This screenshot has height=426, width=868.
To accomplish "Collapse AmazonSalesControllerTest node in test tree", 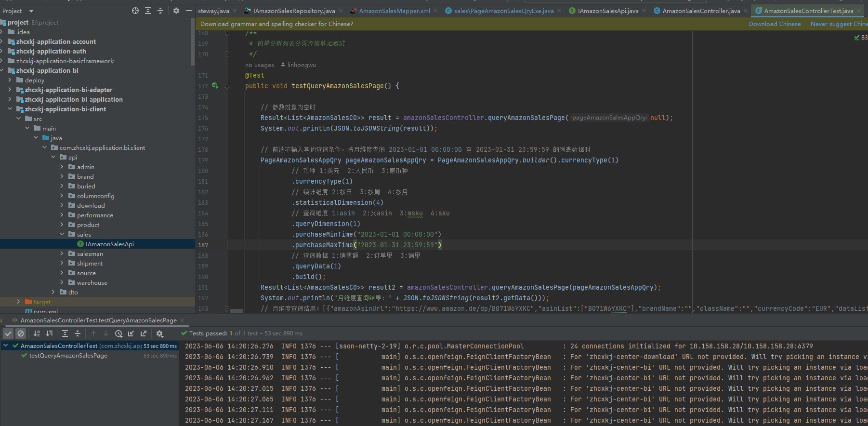I will coord(6,346).
